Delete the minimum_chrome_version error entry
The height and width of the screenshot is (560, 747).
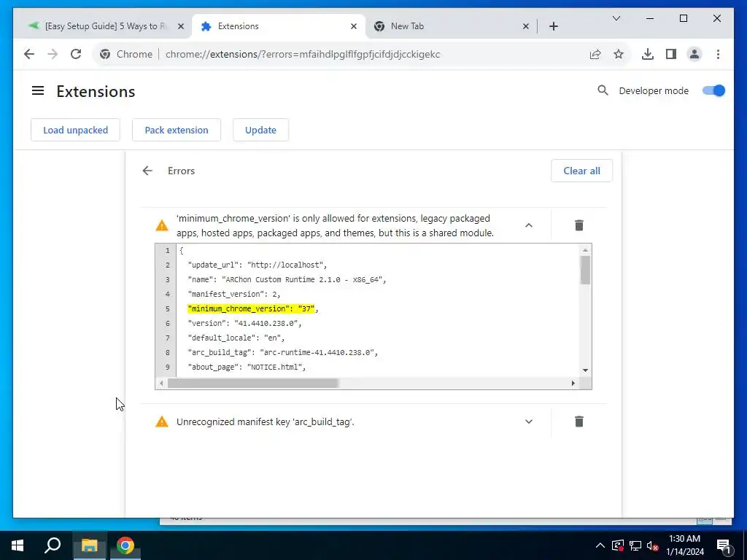[x=578, y=225]
